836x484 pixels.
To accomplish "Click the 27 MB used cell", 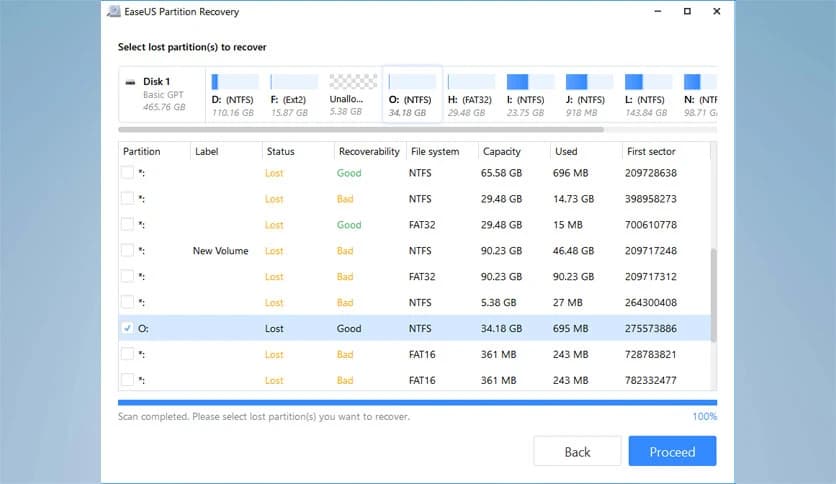I will [x=567, y=302].
